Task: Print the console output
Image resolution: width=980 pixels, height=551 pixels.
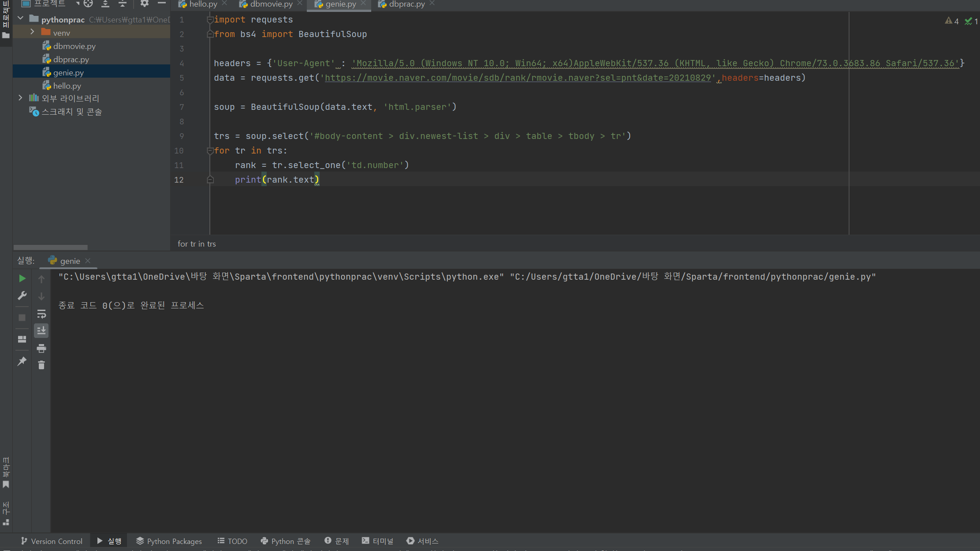Action: pos(41,349)
